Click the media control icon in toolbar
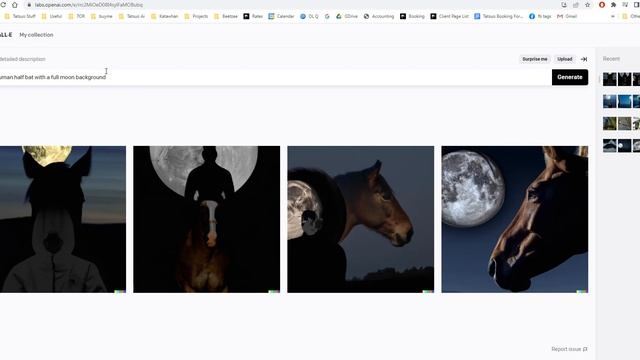The image size is (640, 360). pyautogui.click(x=625, y=5)
